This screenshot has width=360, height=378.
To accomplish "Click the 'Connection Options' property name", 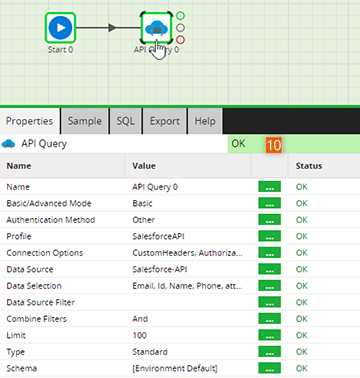I will click(x=45, y=253).
